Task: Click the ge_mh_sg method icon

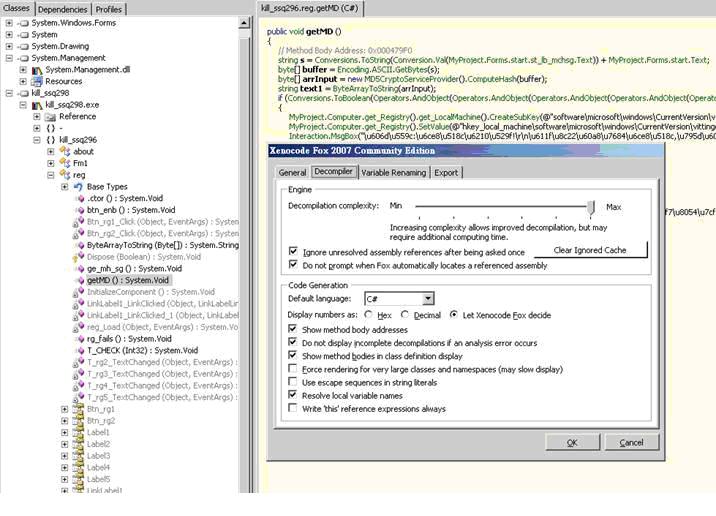Action: [x=80, y=269]
